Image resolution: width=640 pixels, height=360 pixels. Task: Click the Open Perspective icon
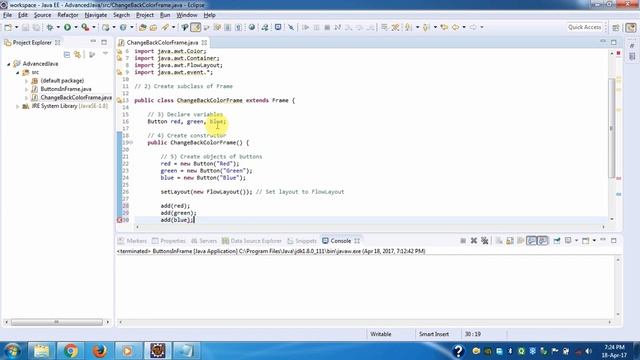616,27
